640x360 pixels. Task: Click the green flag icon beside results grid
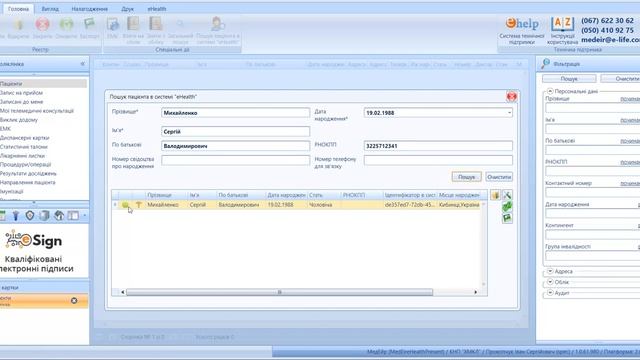click(507, 218)
